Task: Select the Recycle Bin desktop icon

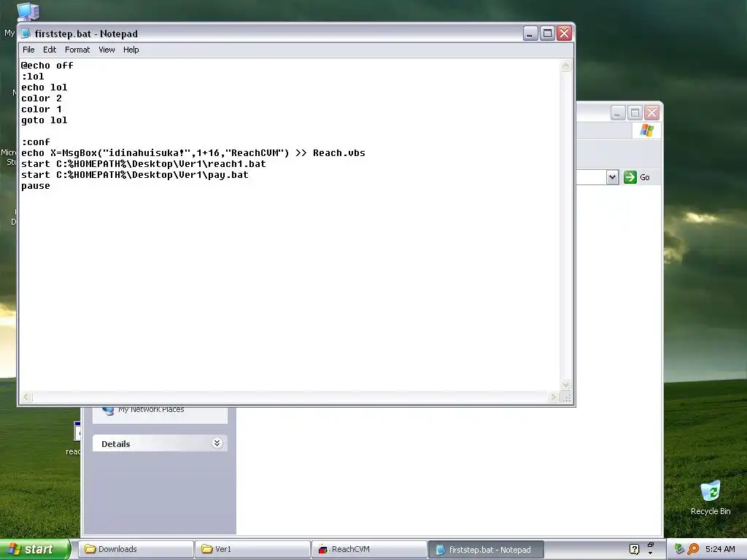Action: pos(711,497)
